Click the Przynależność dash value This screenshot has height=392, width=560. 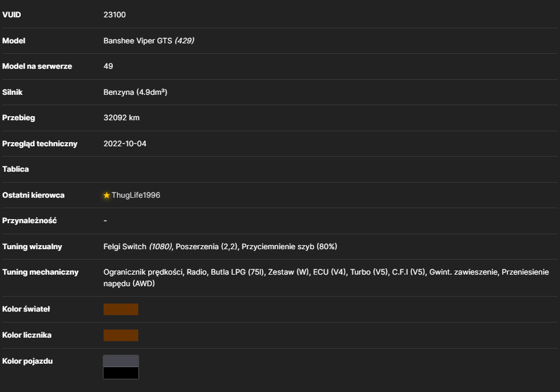(x=105, y=221)
